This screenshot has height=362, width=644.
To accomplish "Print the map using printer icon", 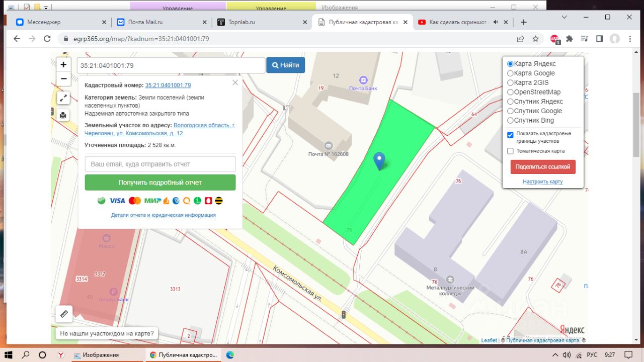I will [63, 115].
